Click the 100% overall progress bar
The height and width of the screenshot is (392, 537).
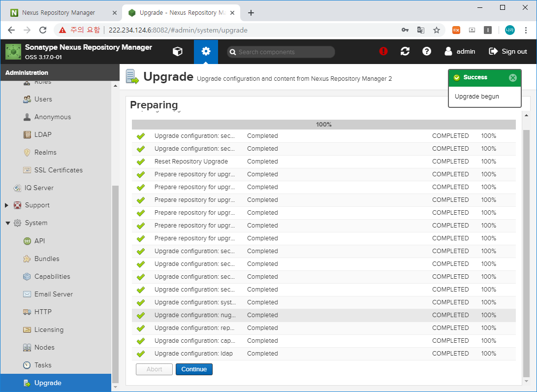[x=324, y=125]
